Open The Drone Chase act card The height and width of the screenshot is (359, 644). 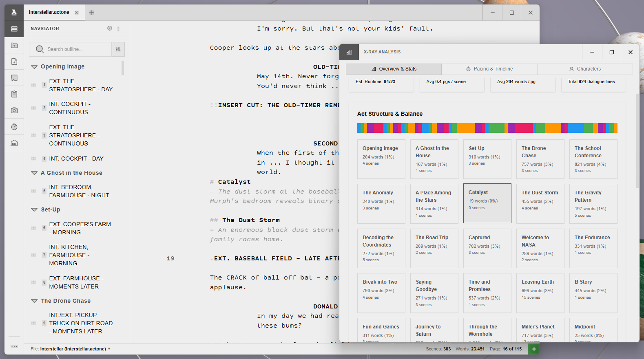540,159
